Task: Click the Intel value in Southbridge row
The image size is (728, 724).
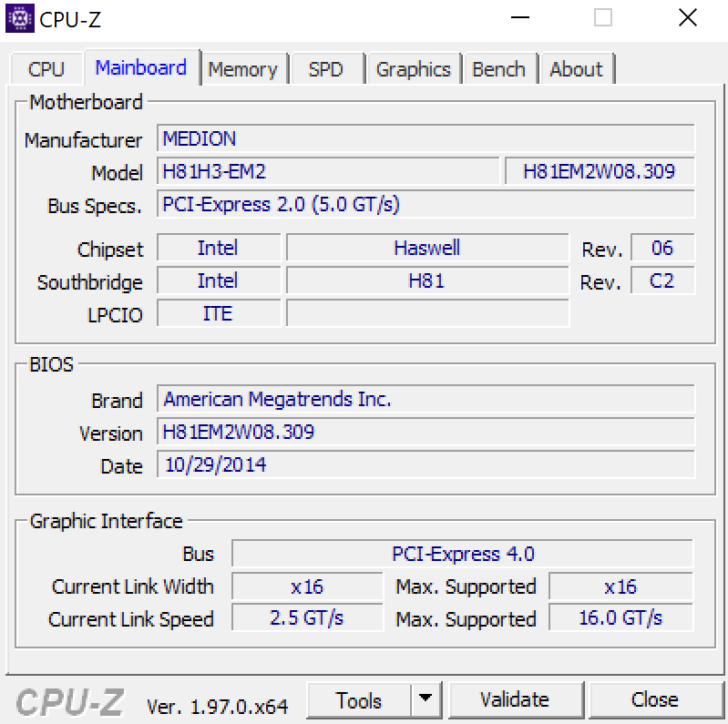Action: tap(219, 280)
